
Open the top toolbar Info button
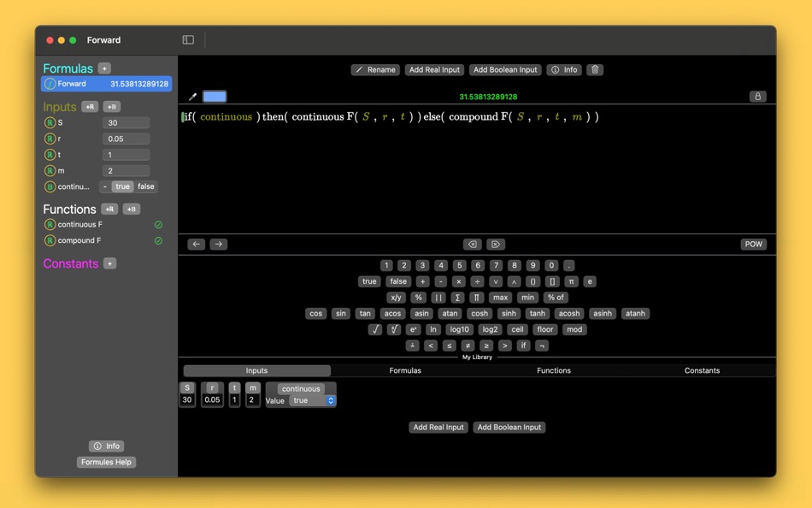(564, 69)
